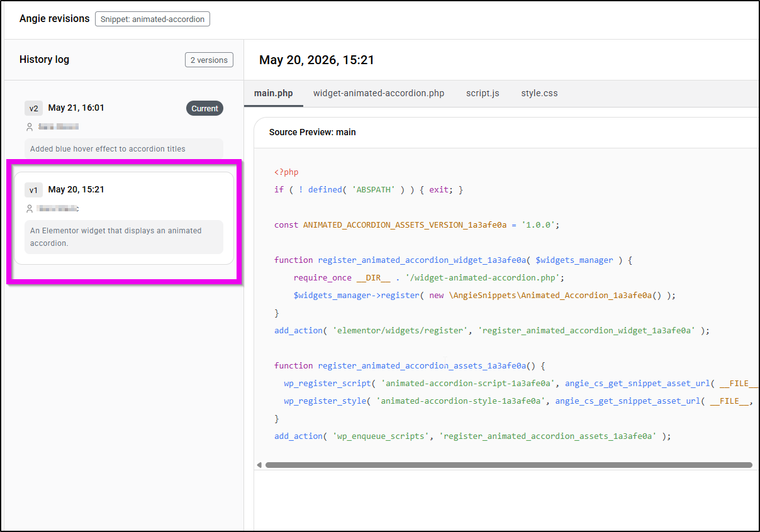Click the 2 versions badge

coord(209,60)
